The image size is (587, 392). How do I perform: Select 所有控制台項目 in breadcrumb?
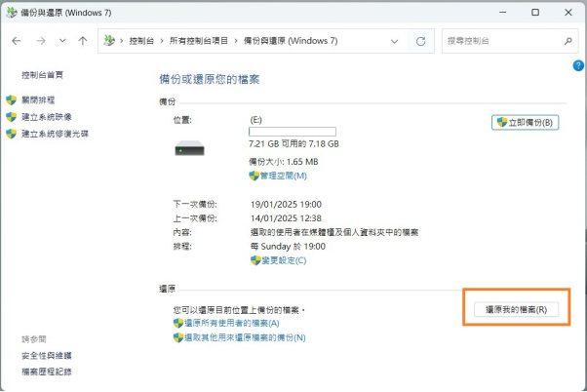[199, 41]
